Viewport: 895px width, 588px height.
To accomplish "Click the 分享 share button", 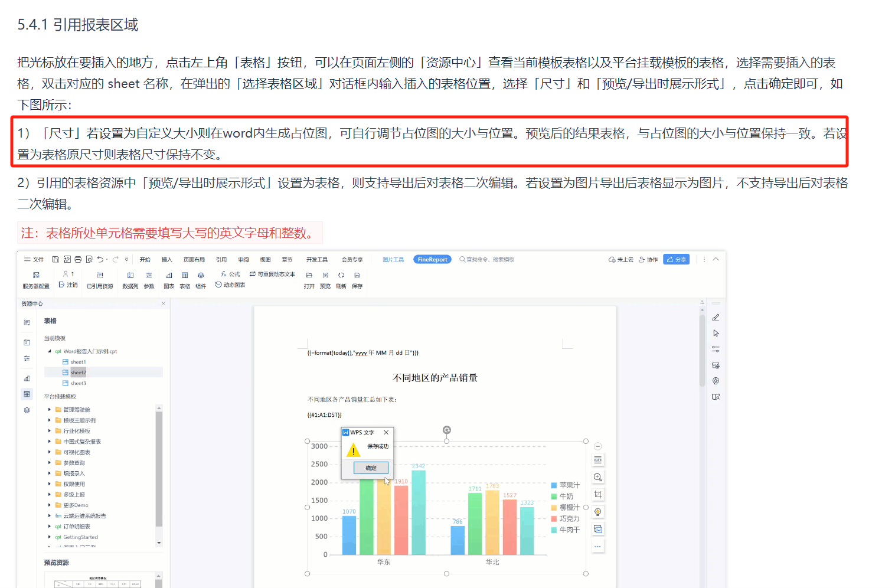I will pyautogui.click(x=676, y=259).
